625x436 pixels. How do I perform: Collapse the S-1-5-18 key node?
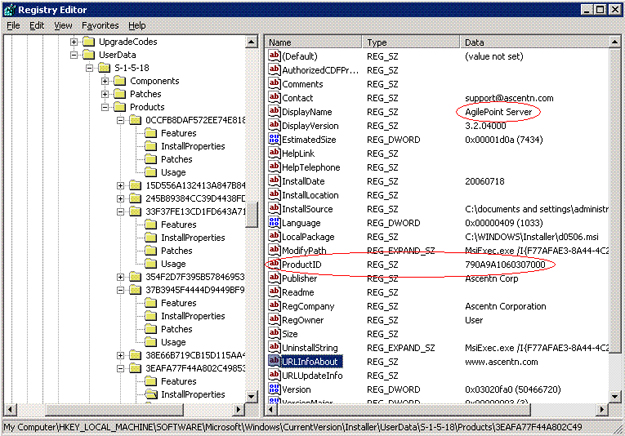(90, 68)
